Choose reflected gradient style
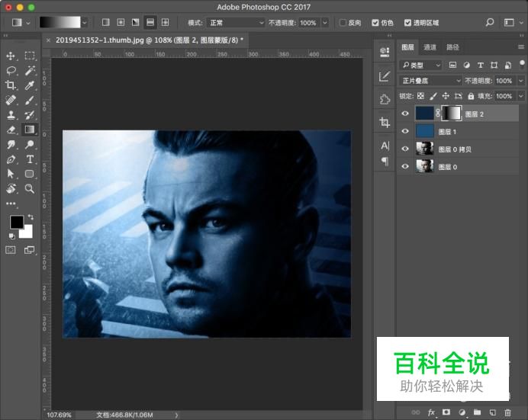 tap(150, 23)
